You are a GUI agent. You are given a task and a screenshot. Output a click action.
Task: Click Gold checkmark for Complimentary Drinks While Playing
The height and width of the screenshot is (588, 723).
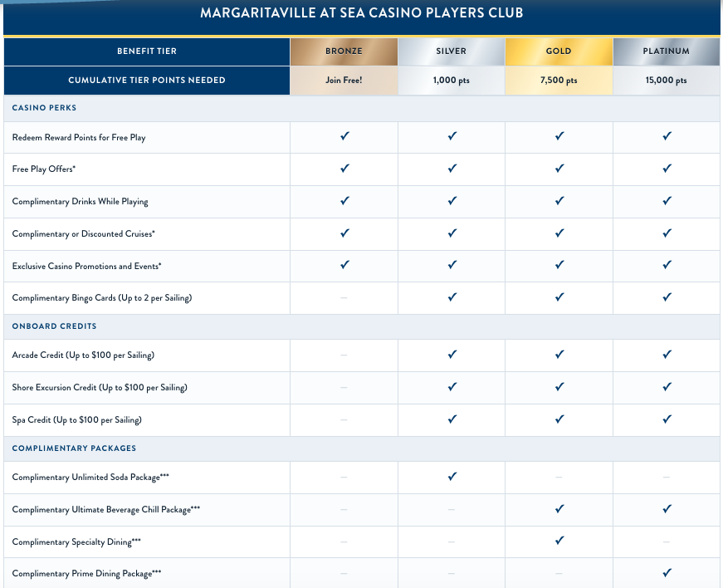pyautogui.click(x=559, y=201)
